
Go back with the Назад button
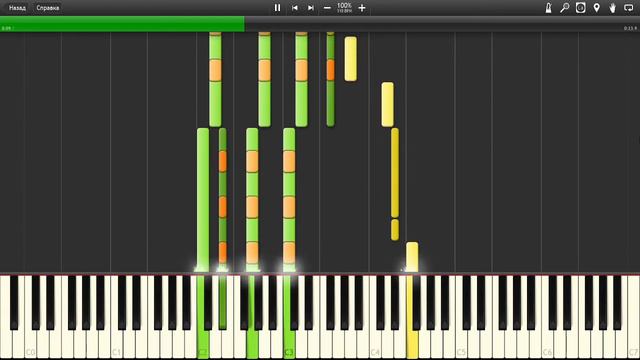click(x=17, y=8)
